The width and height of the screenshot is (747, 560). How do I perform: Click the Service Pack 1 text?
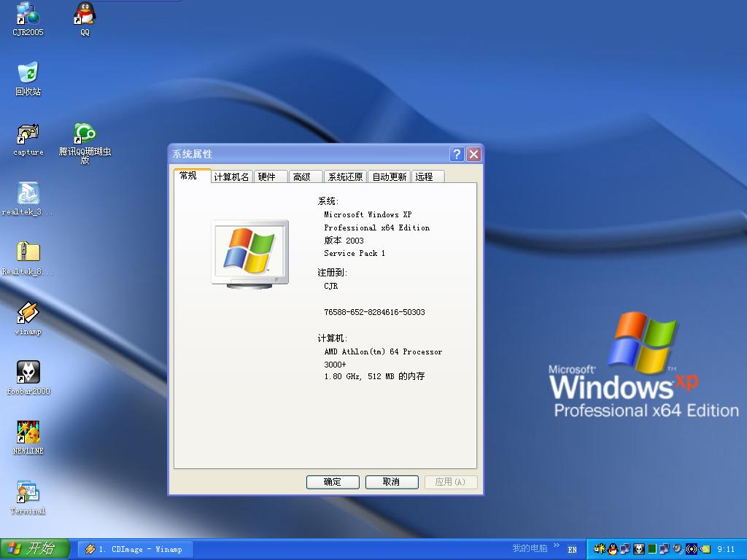(355, 253)
